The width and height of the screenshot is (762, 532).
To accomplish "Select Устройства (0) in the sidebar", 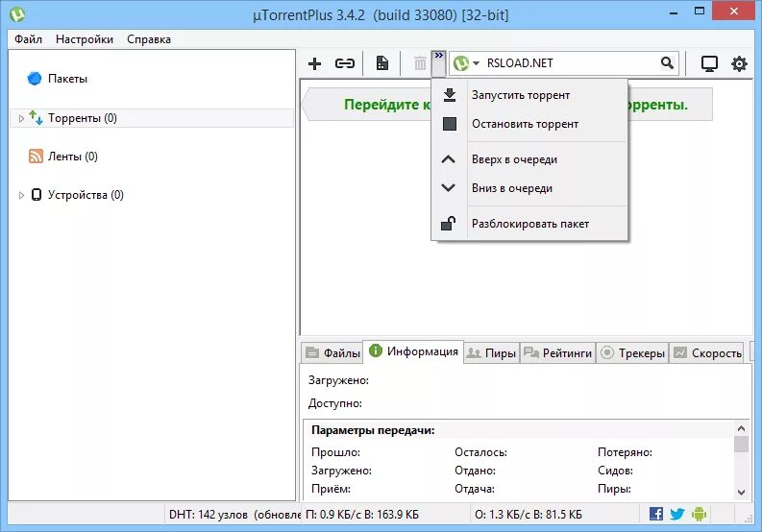I will tap(77, 195).
